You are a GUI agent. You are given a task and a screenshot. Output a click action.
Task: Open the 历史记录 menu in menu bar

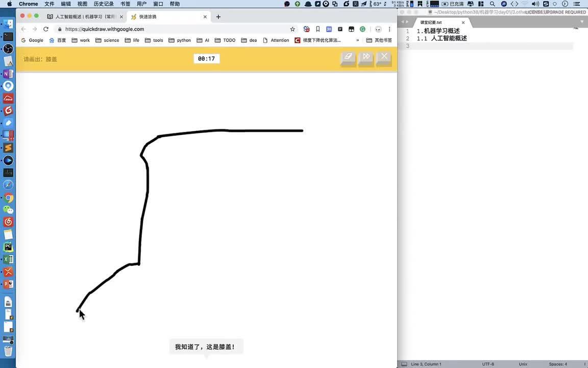tap(104, 4)
